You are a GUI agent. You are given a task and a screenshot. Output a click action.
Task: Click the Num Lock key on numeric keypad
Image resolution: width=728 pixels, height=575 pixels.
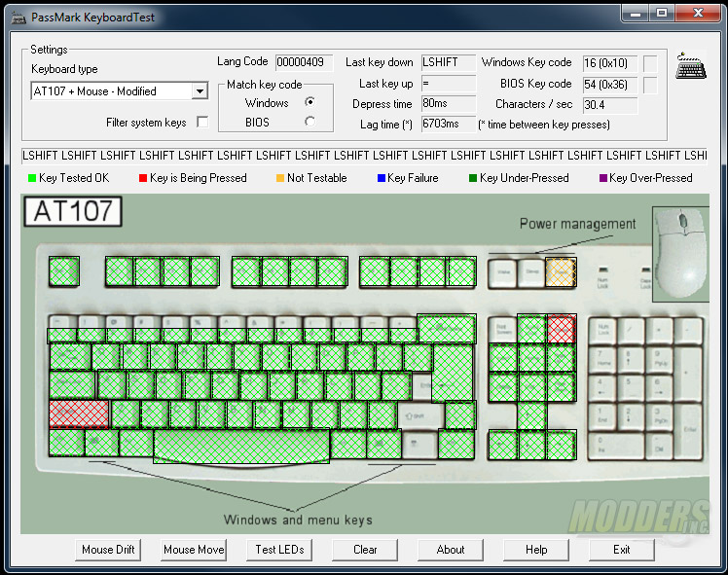click(x=603, y=331)
